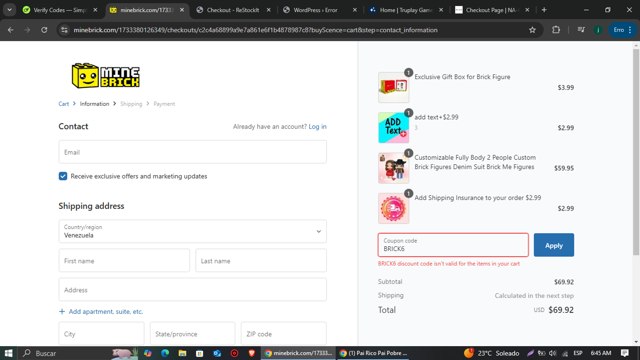Open the media controls toolbar icon
Screen dimensions: 640x360
[581, 30]
